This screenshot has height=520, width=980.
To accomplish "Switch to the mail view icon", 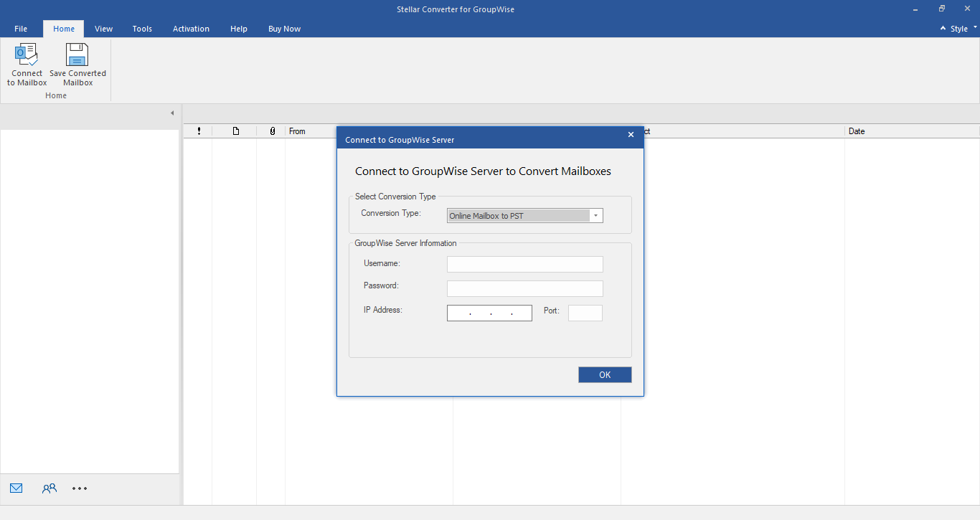I will point(17,488).
